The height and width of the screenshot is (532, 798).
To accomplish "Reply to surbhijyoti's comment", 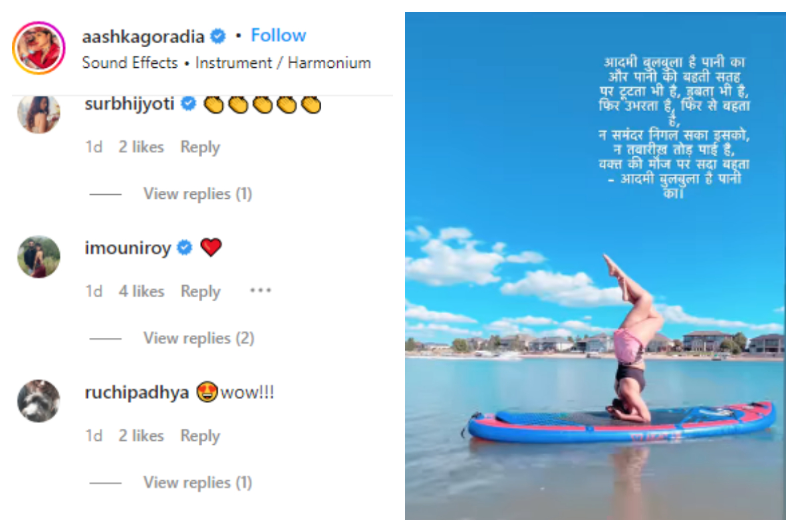I will pyautogui.click(x=200, y=148).
